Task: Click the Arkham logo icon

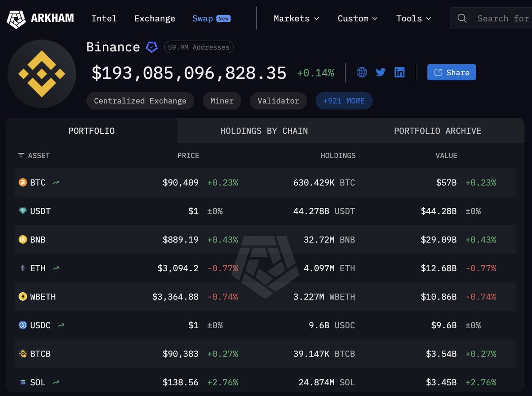Action: pyautogui.click(x=16, y=19)
